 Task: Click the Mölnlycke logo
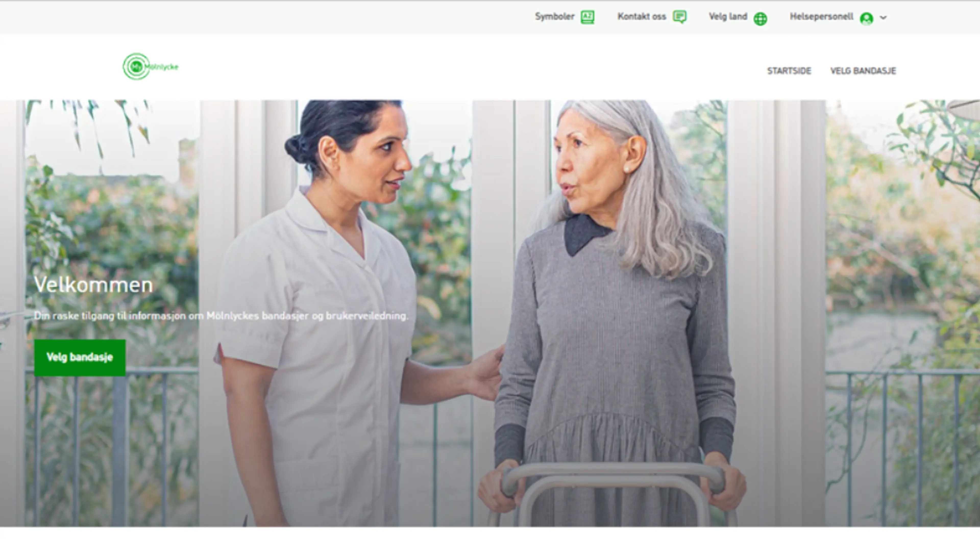click(x=151, y=67)
